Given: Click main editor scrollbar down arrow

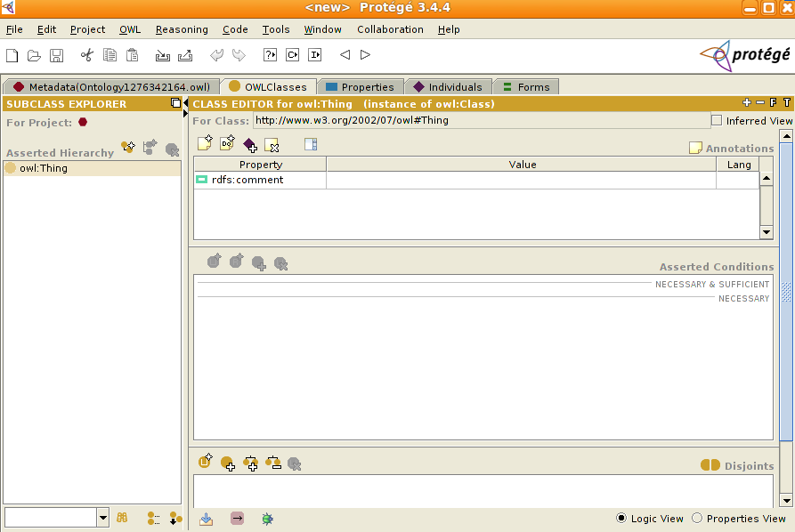Looking at the screenshot, I should tap(786, 501).
